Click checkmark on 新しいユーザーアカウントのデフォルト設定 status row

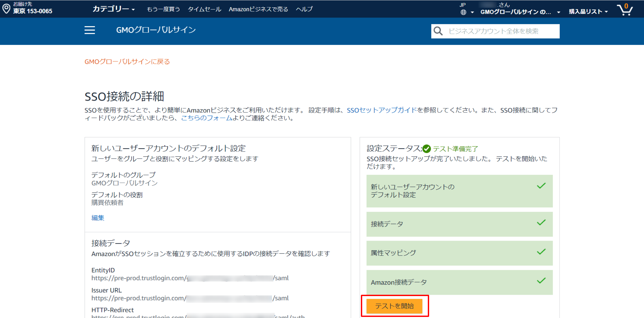541,186
